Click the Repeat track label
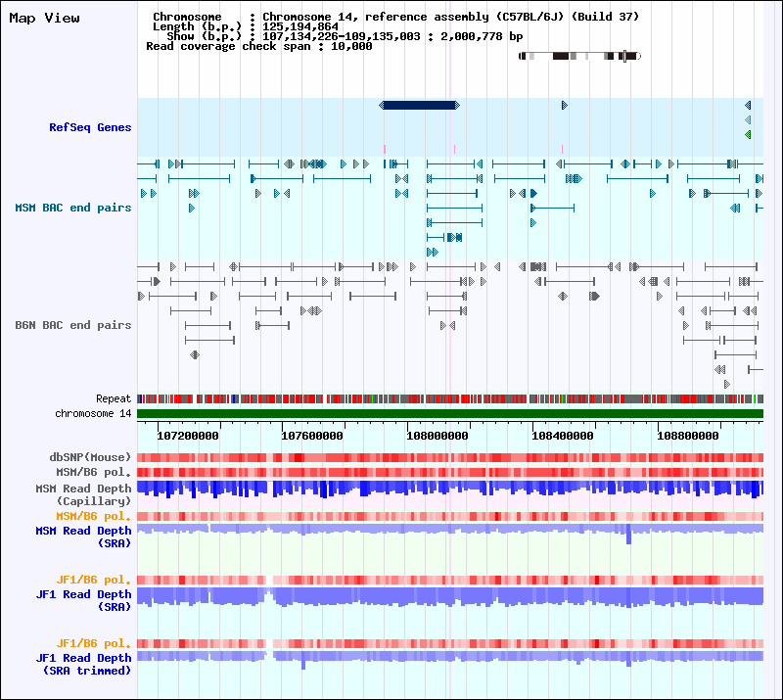This screenshot has height=700, width=783. click(x=114, y=398)
